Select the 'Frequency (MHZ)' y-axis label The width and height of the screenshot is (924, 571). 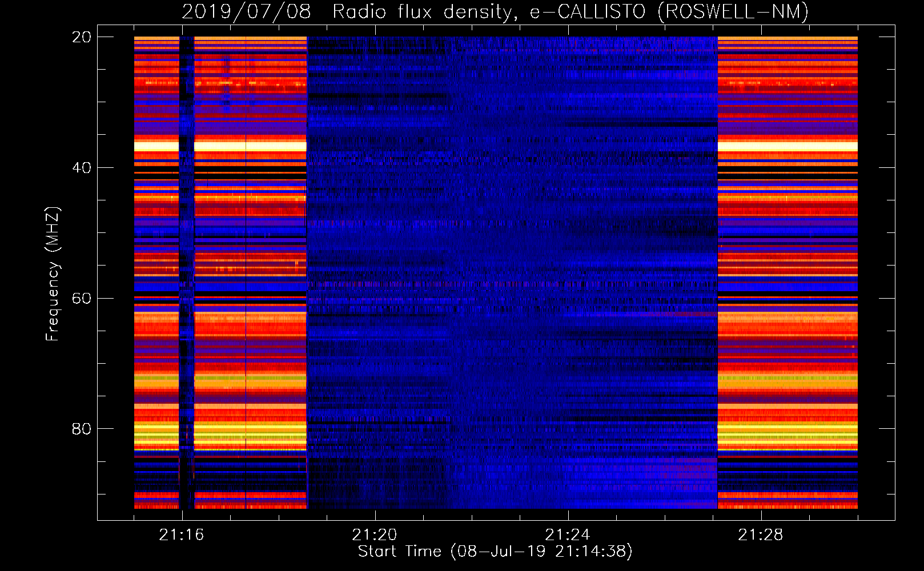click(x=52, y=274)
